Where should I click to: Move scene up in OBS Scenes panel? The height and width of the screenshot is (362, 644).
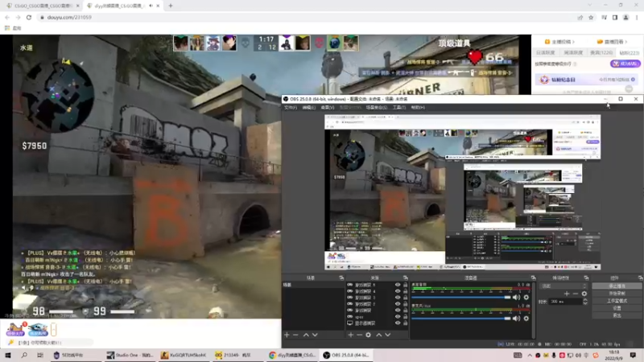(x=306, y=335)
